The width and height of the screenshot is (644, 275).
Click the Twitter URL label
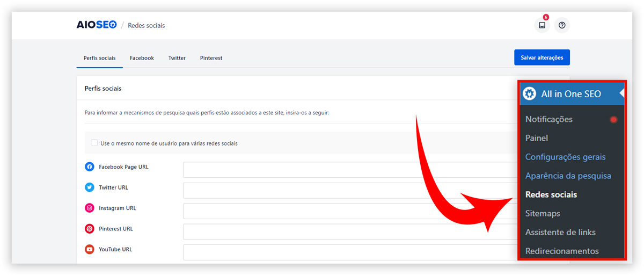tap(113, 187)
